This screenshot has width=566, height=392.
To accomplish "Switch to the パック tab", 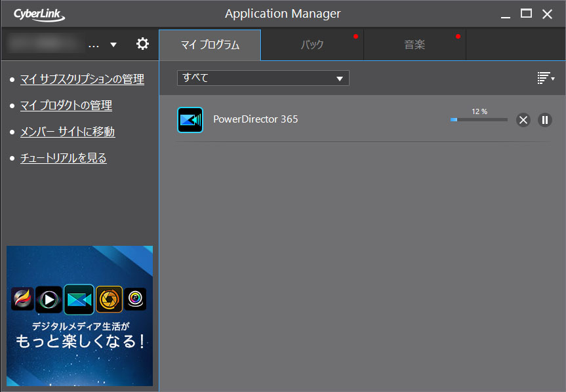I will 312,45.
